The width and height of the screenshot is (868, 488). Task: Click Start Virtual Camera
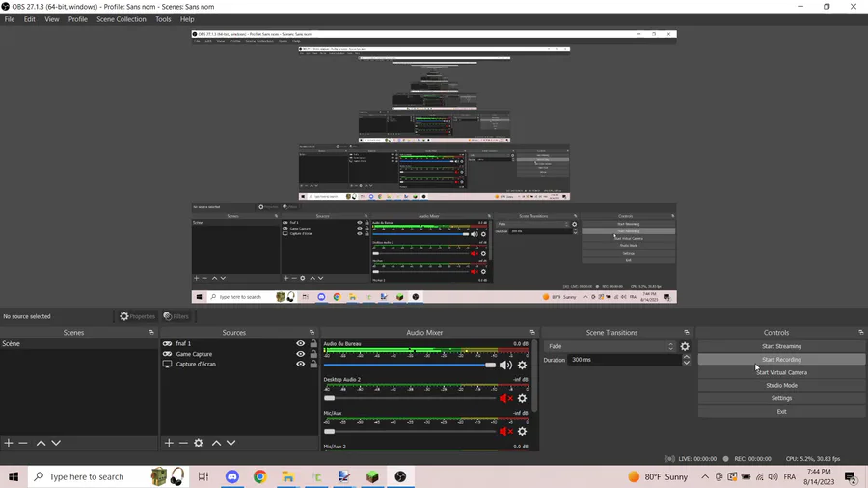(781, 372)
